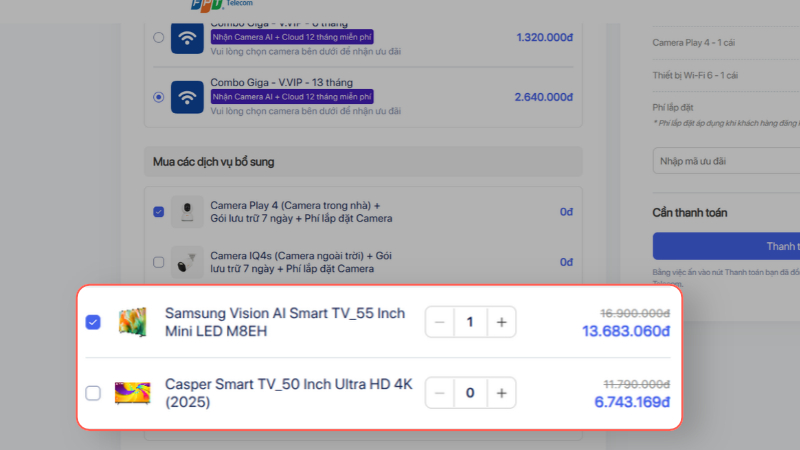Select the Combo Giga V.VIP 13 tháng radio button

159,97
